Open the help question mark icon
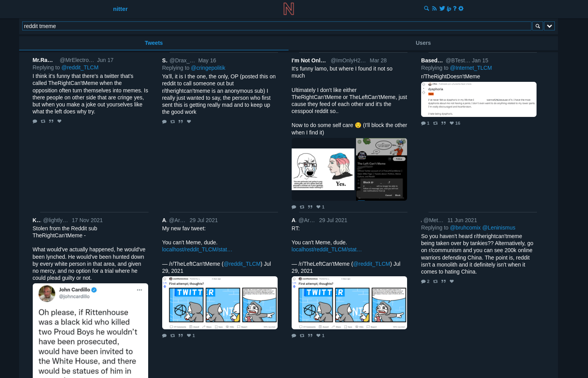This screenshot has height=378, width=588. [455, 8]
